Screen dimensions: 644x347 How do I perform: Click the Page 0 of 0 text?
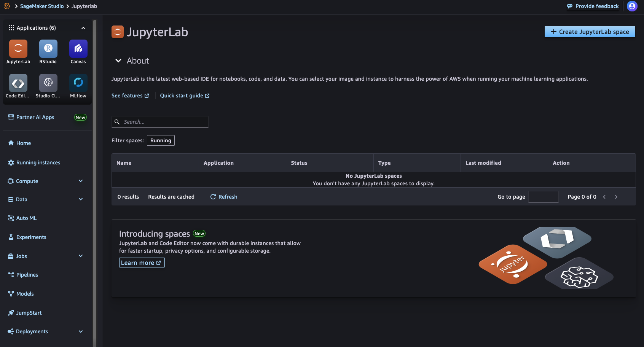click(x=582, y=197)
